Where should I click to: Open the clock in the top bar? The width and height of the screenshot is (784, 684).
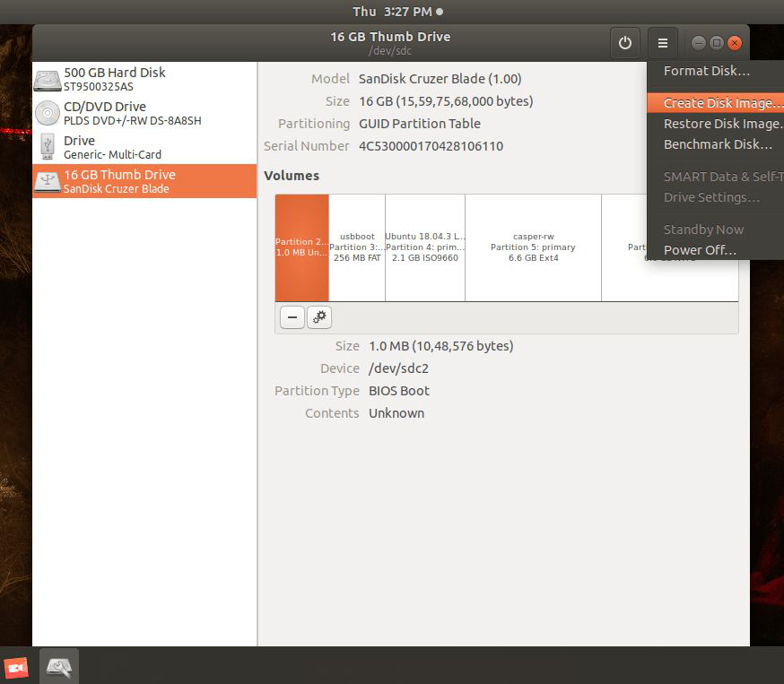[392, 12]
